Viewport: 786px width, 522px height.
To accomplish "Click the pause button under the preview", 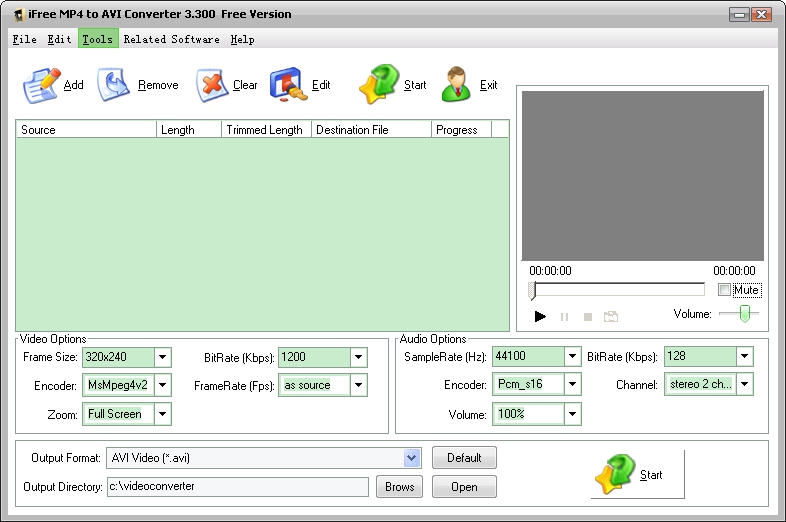I will [564, 317].
